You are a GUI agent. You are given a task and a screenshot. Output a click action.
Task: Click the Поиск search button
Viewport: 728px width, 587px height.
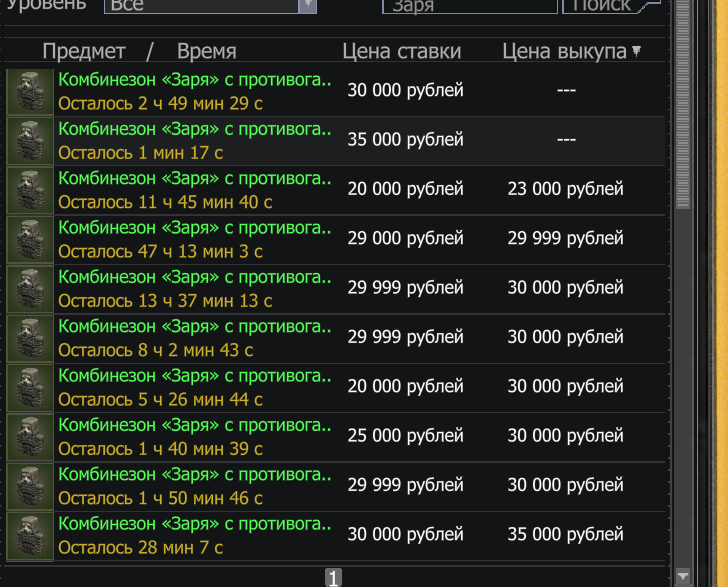(602, 6)
